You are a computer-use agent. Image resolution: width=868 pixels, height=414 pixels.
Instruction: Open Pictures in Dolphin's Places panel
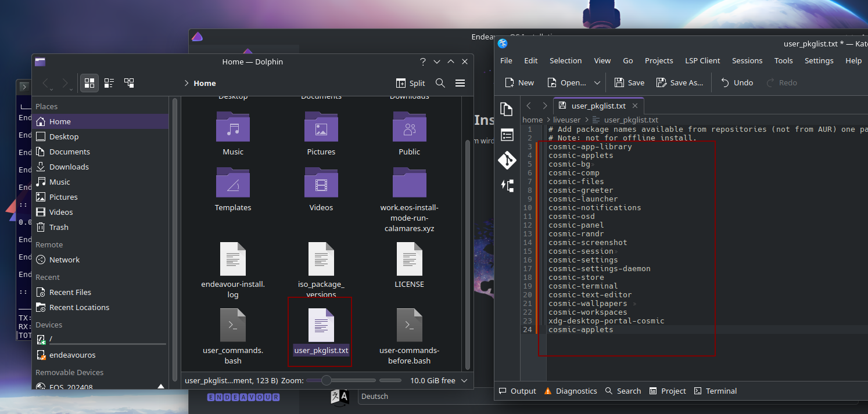pos(101,197)
